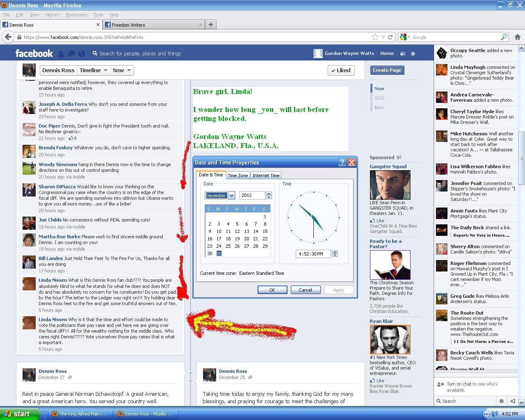This screenshot has width=525, height=420.
Task: Open Facebook notifications globe icon
Action: [x=82, y=53]
